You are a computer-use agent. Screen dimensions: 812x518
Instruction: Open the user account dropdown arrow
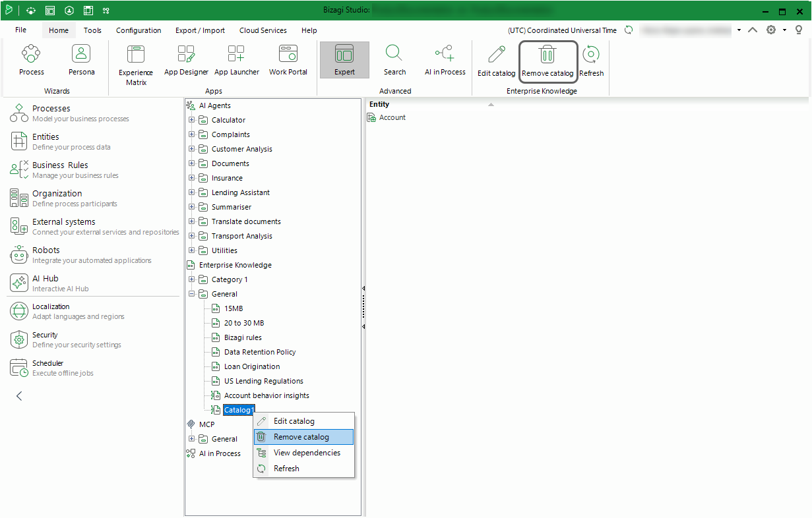pyautogui.click(x=739, y=30)
